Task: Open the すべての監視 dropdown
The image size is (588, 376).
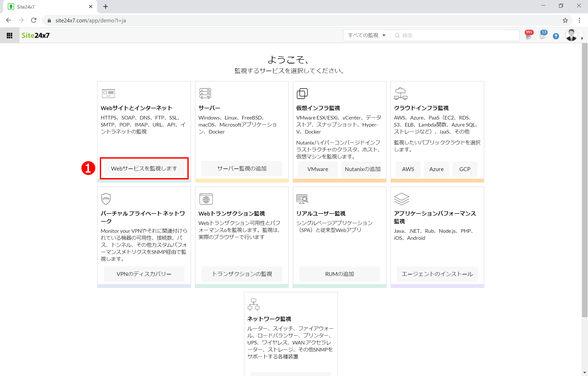Action: pyautogui.click(x=367, y=35)
